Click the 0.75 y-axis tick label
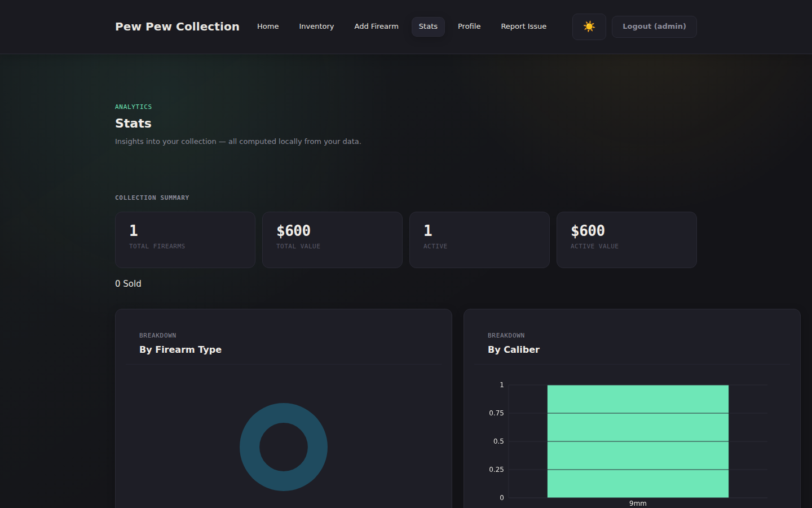 496,413
